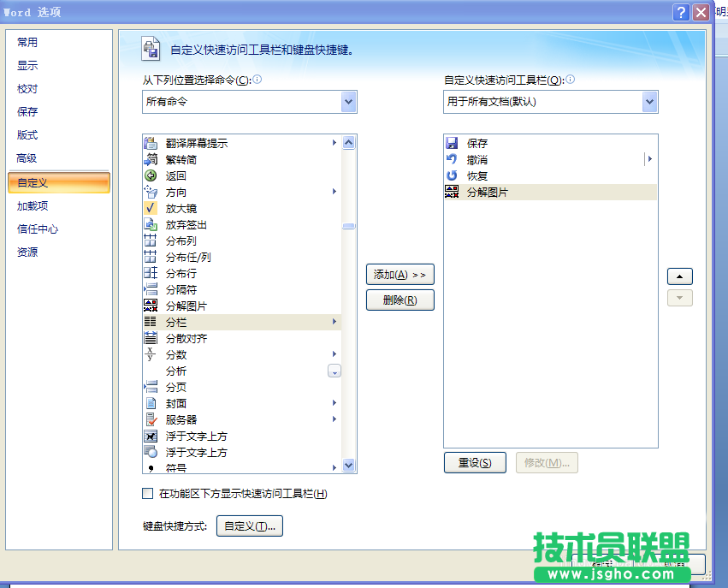Enable 在功能区下方显示快速访问工具栏 checkbox
This screenshot has height=588, width=728.
[147, 494]
